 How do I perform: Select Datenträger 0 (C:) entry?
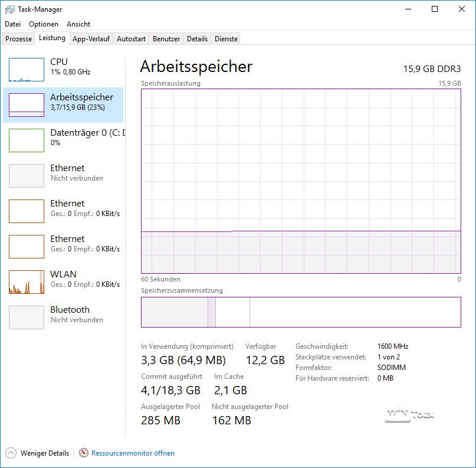click(x=63, y=140)
